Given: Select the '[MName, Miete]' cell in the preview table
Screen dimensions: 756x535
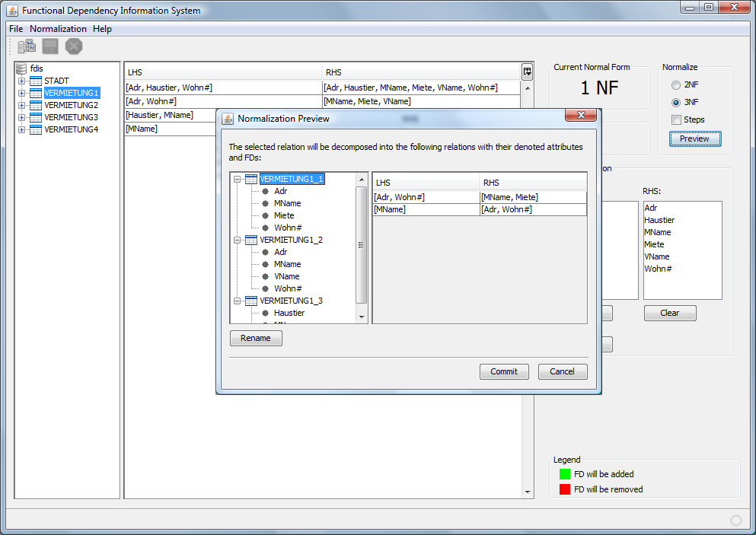Looking at the screenshot, I should (x=533, y=197).
